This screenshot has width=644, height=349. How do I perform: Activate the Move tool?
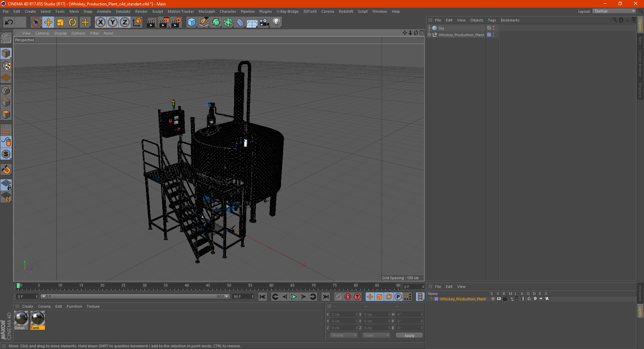coord(48,22)
